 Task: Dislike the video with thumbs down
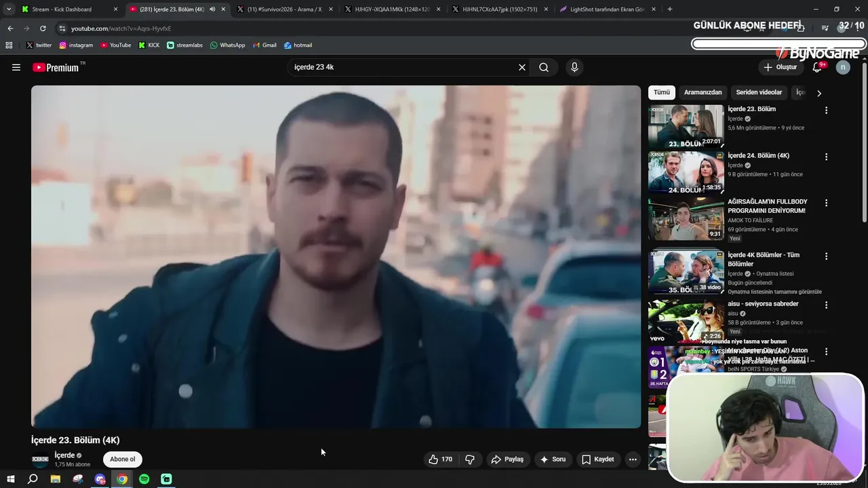[470, 460]
